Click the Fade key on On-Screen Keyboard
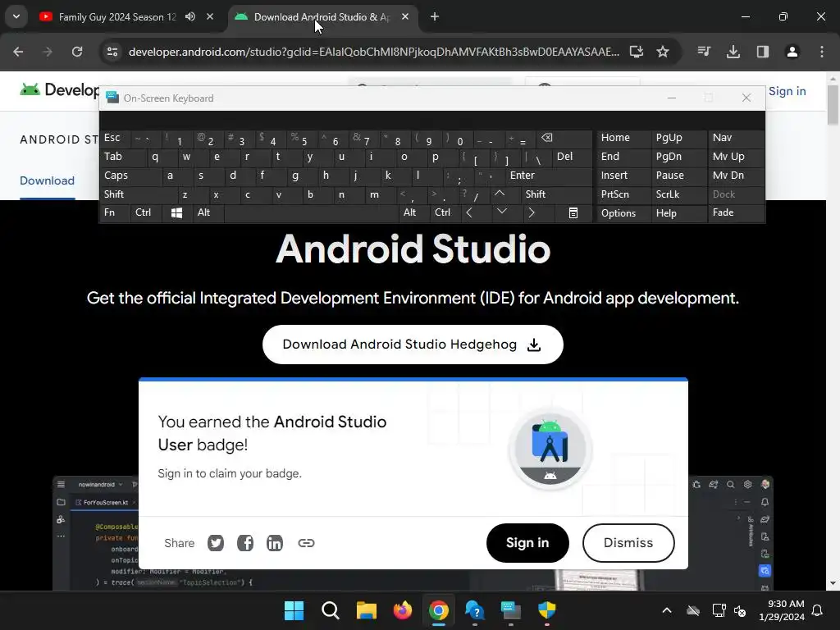 click(x=736, y=212)
